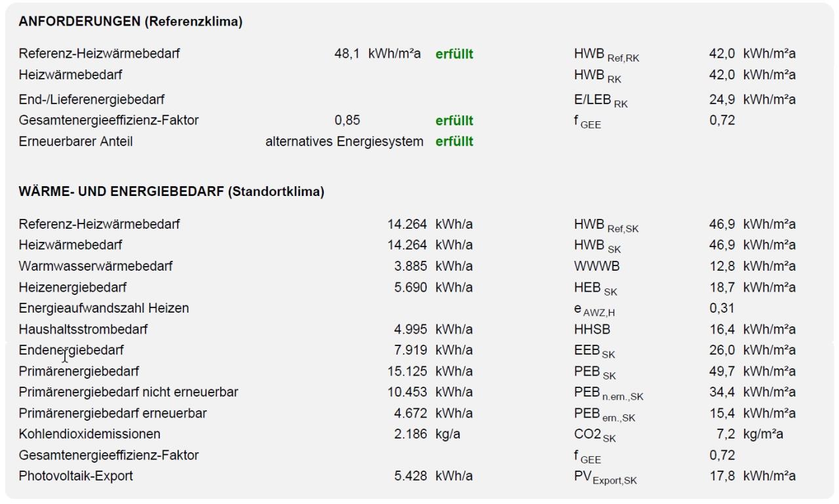Click the 14.264 kWh/a Referenz-Heizwärmebedarf value
Screen dimensions: 839x504
430,224
